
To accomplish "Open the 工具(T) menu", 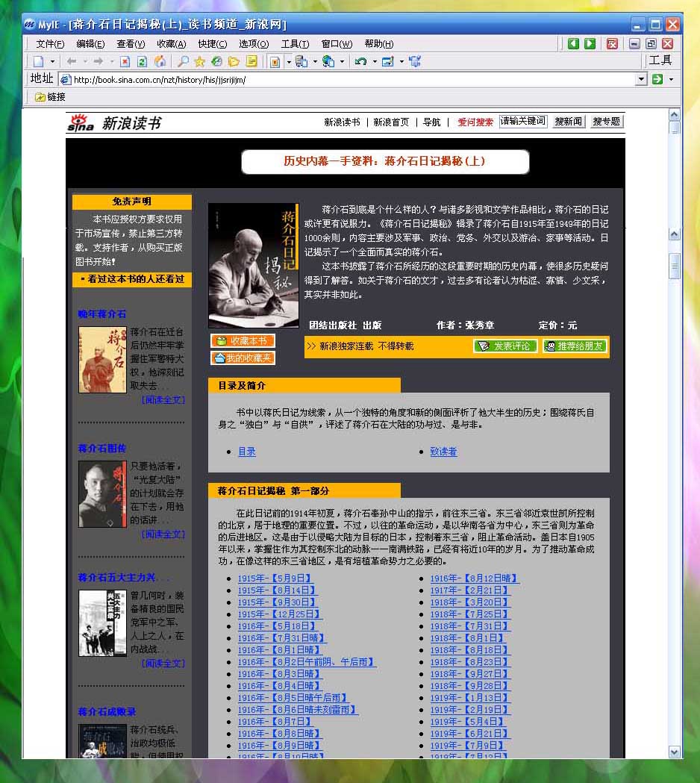I will pos(295,44).
